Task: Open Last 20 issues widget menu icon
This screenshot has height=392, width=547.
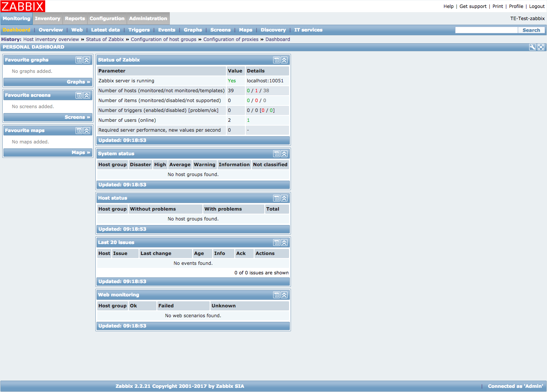Action: click(x=277, y=242)
